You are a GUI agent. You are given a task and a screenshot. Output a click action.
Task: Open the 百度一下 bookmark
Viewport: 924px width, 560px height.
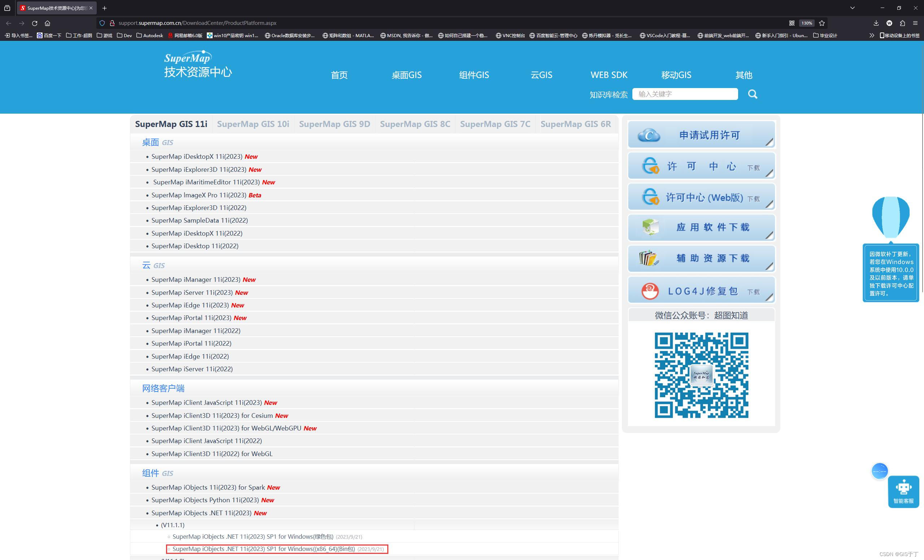pos(49,35)
